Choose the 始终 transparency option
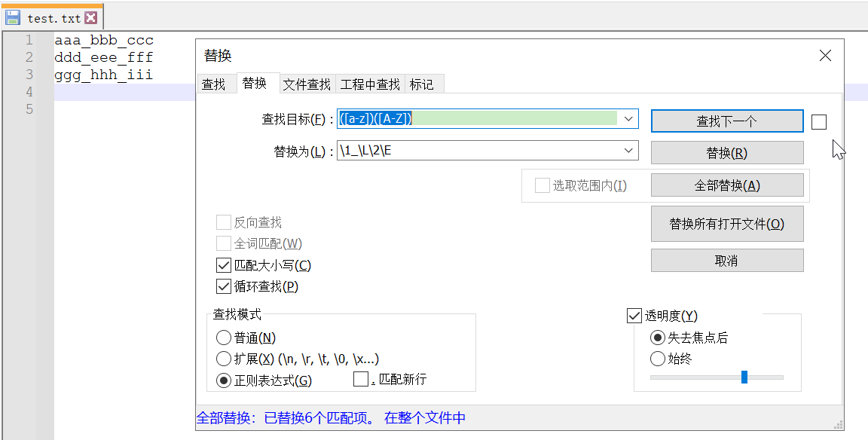The image size is (868, 440). click(x=658, y=359)
